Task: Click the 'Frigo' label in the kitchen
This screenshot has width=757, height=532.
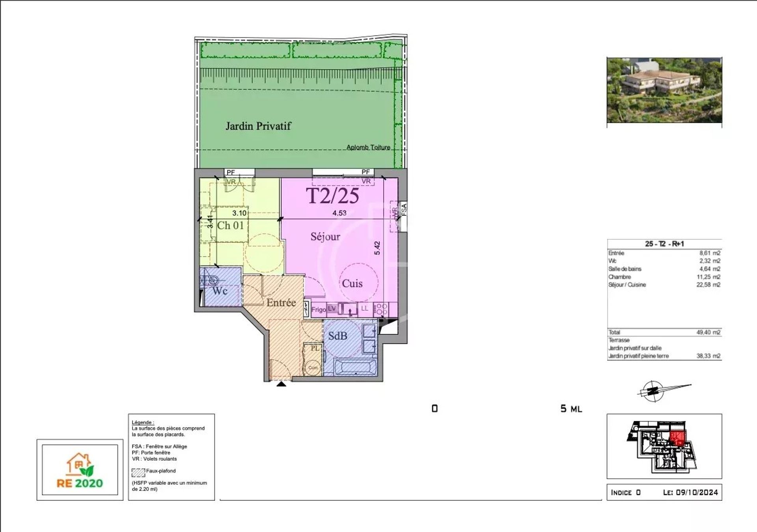Action: [319, 310]
